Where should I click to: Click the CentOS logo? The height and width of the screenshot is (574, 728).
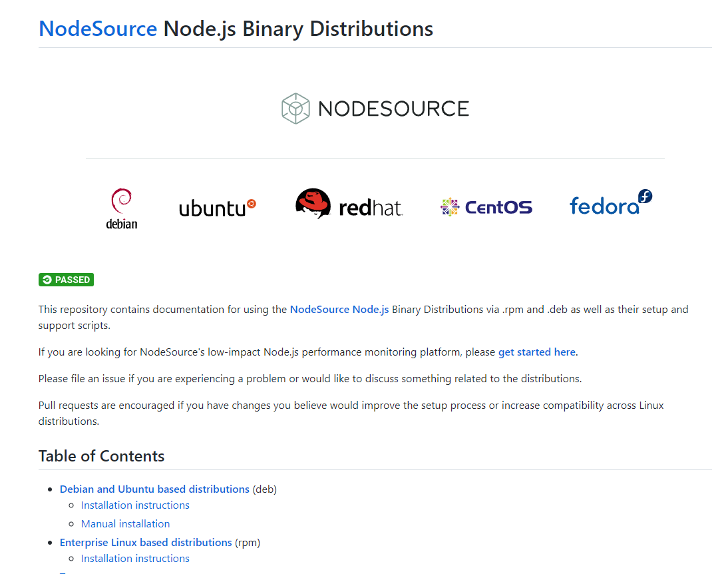pyautogui.click(x=486, y=207)
